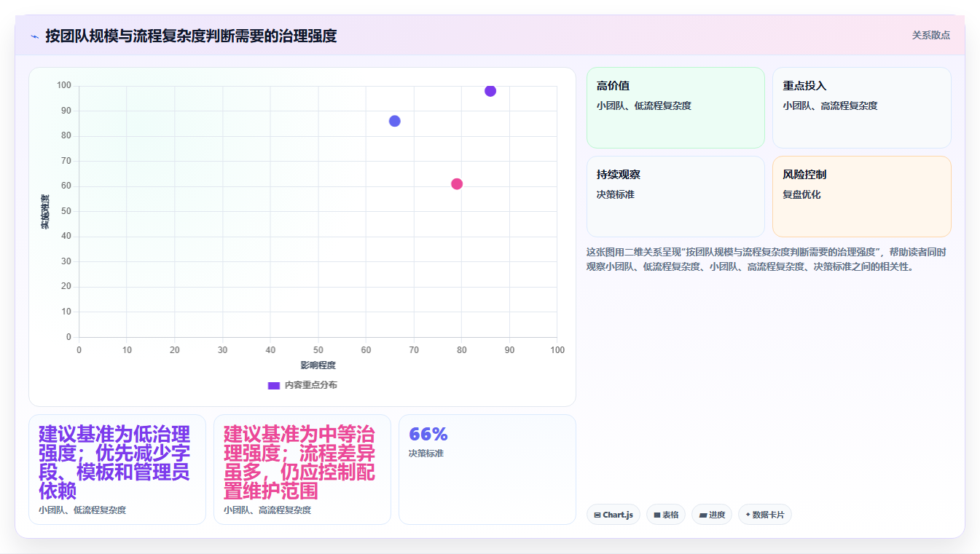Screen dimensions: 980x554
Task: Click the y-axis tick label 90
Action: click(x=66, y=111)
